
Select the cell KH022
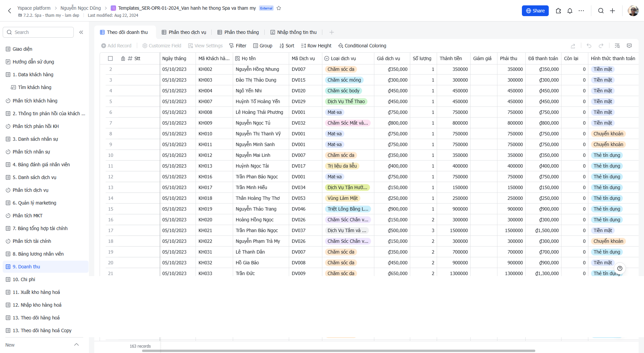(x=214, y=241)
